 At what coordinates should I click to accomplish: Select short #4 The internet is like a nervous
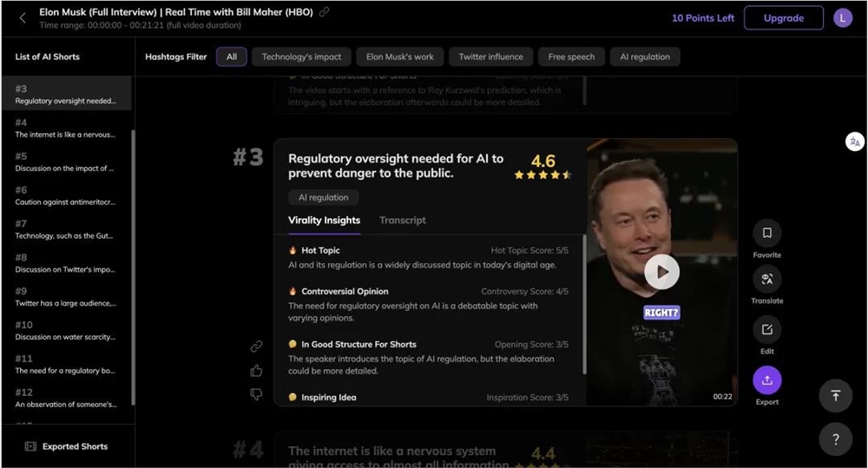[x=67, y=128]
